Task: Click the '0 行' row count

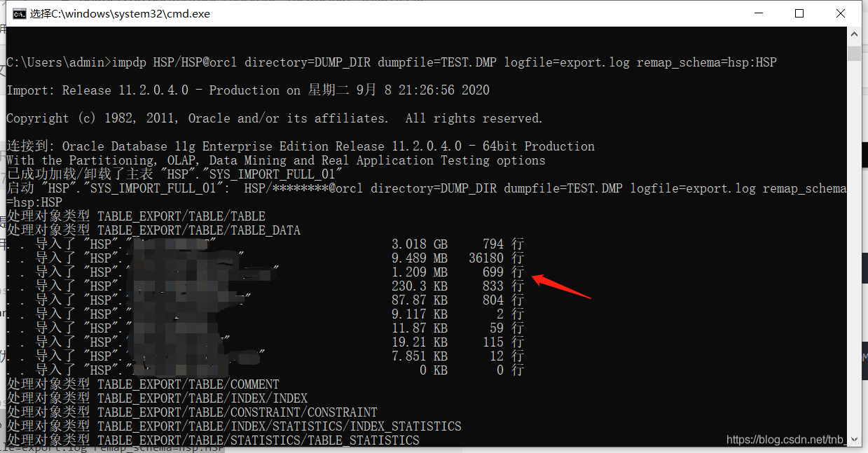Action: (510, 370)
